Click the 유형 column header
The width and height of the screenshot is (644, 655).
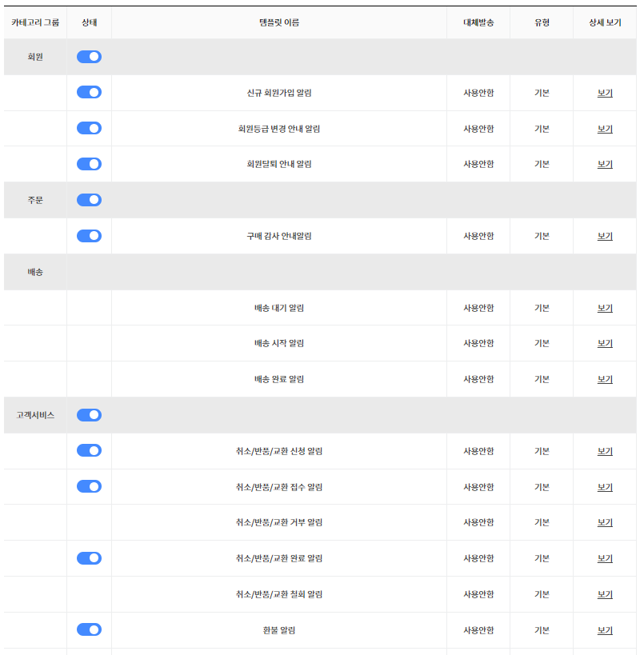pyautogui.click(x=542, y=22)
